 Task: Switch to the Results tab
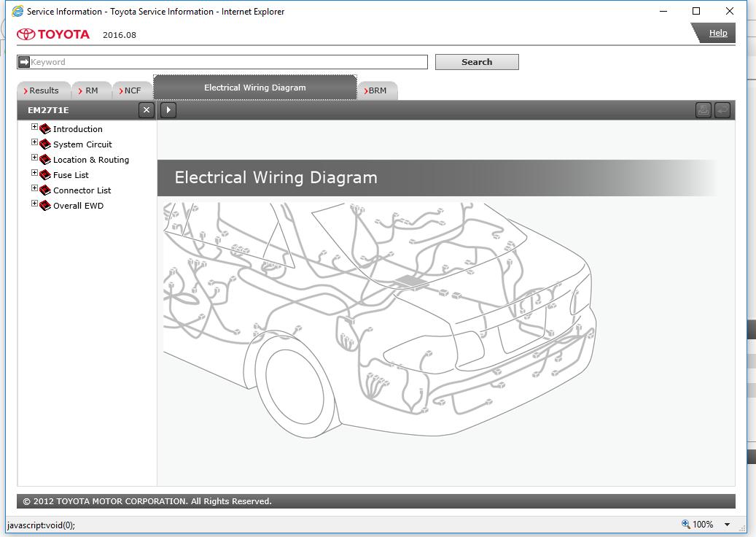[x=43, y=90]
